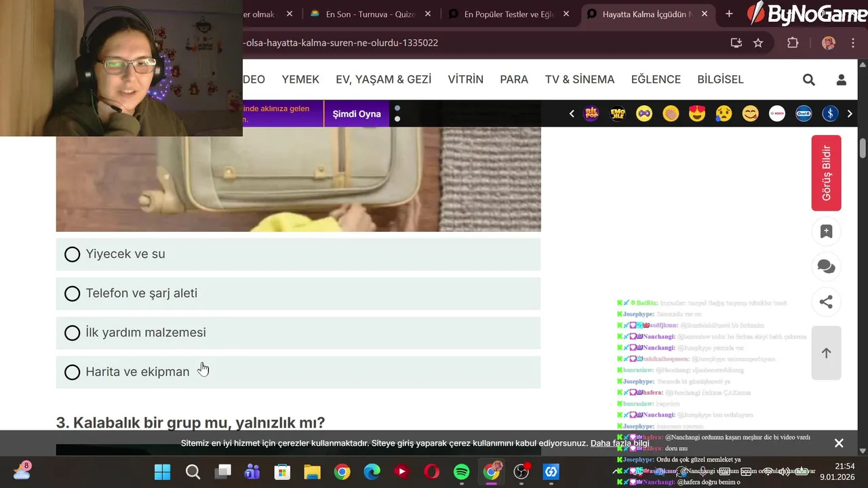Viewport: 868px width, 488px height.
Task: Open OBS Studio from the taskbar
Action: [521, 472]
